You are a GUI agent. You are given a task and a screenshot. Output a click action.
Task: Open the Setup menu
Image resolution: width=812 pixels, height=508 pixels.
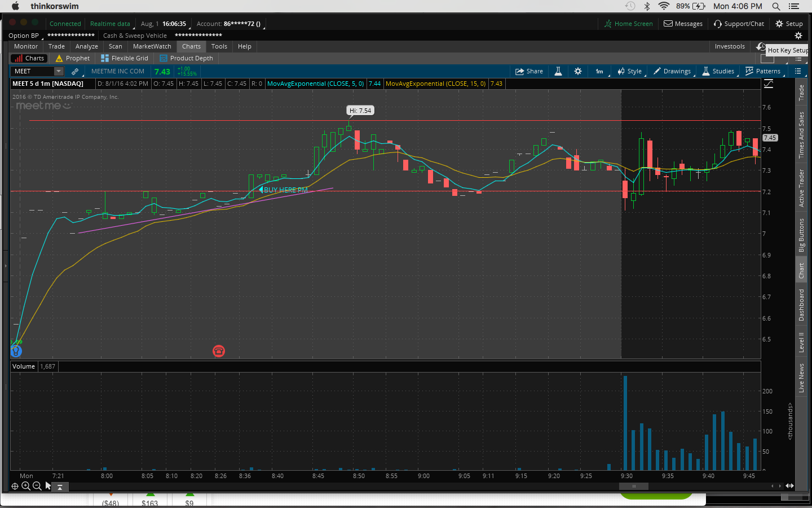789,24
